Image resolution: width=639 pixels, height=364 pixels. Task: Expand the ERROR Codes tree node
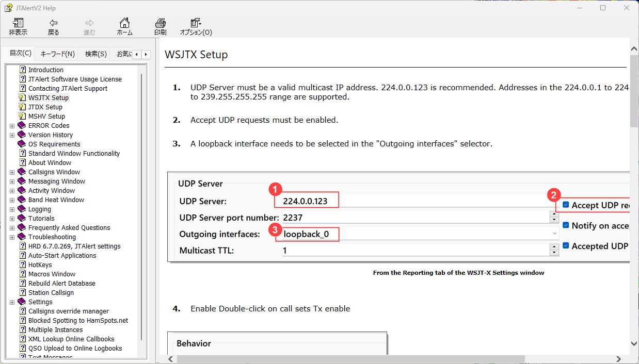tap(12, 126)
